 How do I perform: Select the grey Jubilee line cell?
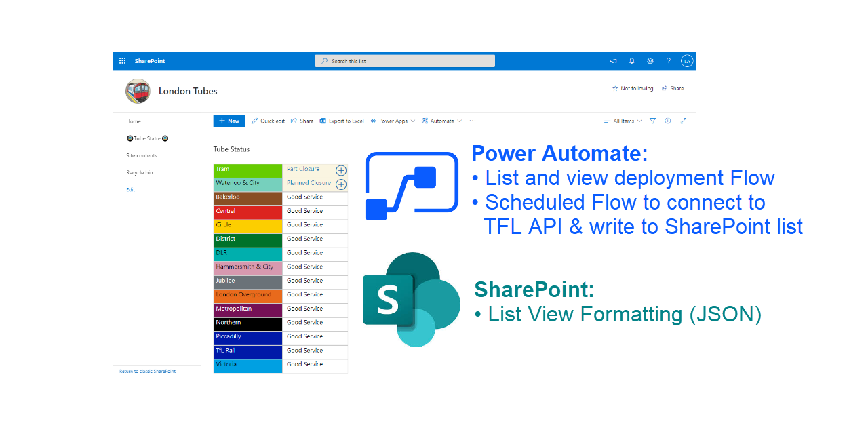(x=248, y=282)
